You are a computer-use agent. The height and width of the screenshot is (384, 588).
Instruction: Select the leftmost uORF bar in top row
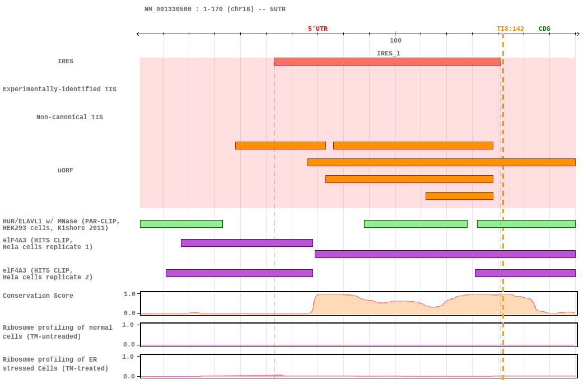coord(280,146)
